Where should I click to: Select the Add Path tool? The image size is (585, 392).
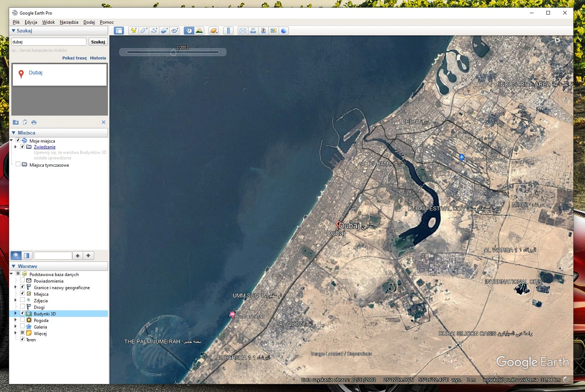click(154, 31)
